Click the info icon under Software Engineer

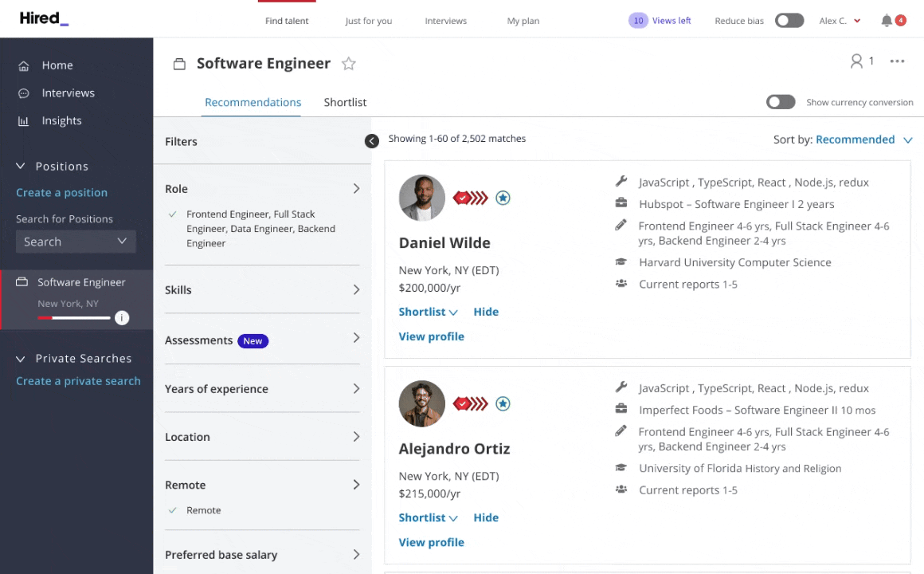tap(121, 318)
